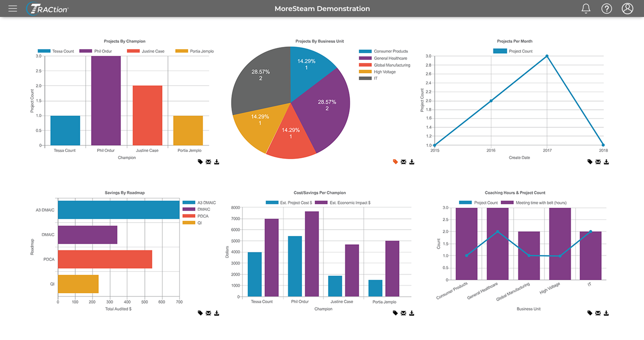Click the TRACtion logo

48,9
